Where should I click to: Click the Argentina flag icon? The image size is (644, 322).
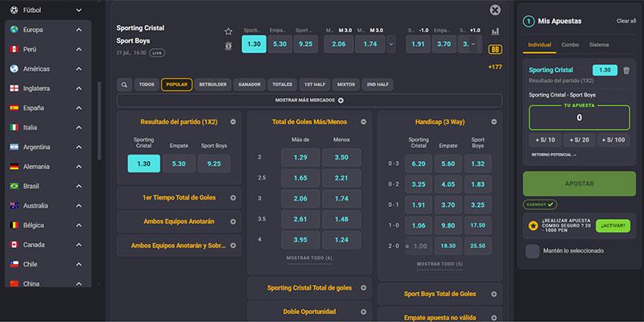[14, 147]
